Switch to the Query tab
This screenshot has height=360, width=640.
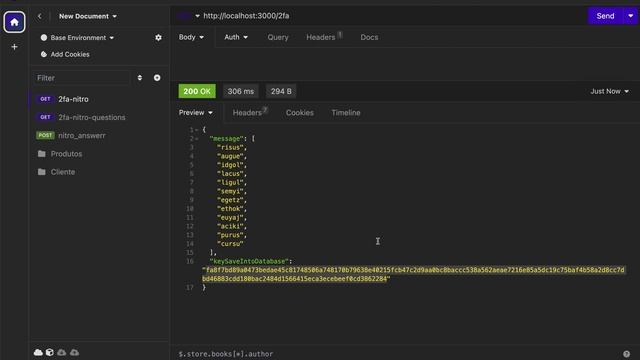pos(278,37)
